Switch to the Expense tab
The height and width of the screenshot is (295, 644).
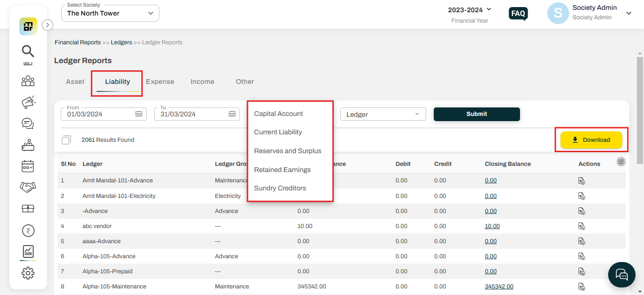(x=160, y=81)
